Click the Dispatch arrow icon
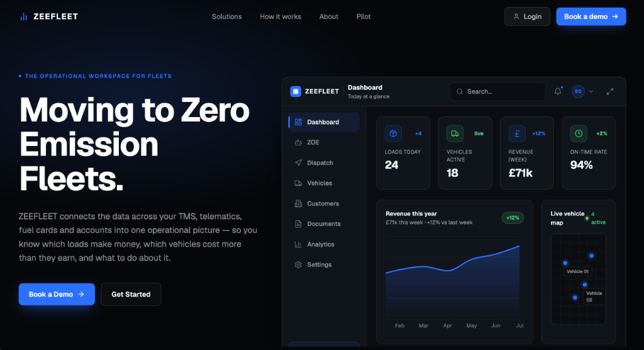 298,163
